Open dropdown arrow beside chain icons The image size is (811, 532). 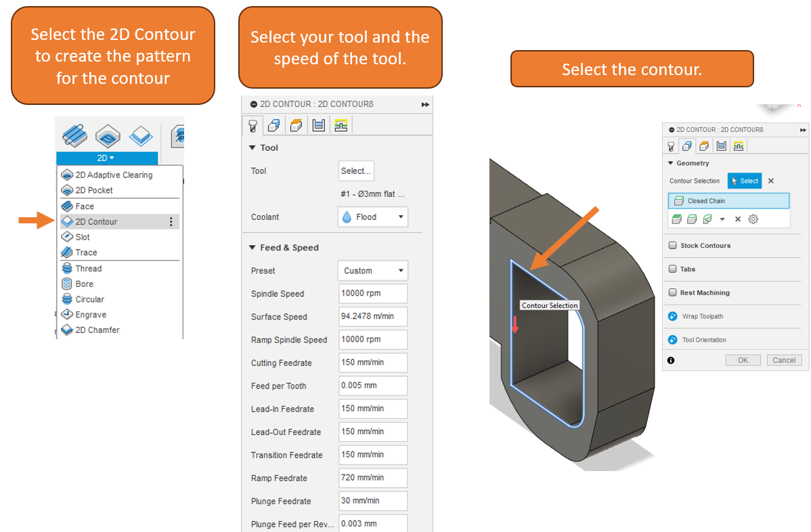point(722,219)
